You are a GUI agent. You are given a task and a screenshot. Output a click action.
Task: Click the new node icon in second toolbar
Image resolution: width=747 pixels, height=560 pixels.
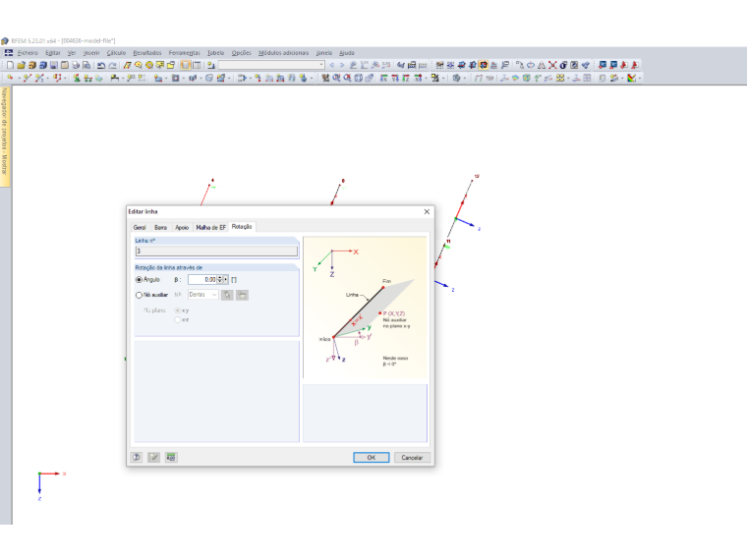pyautogui.click(x=10, y=78)
